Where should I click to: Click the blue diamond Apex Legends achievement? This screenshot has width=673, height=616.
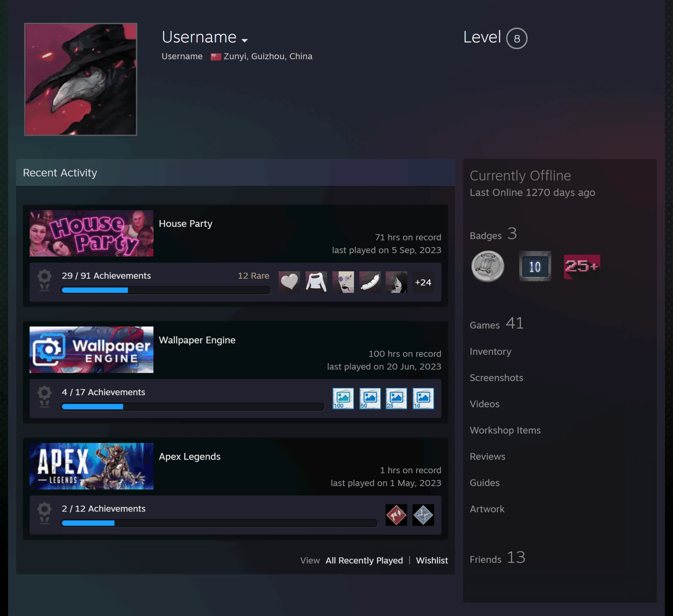423,515
